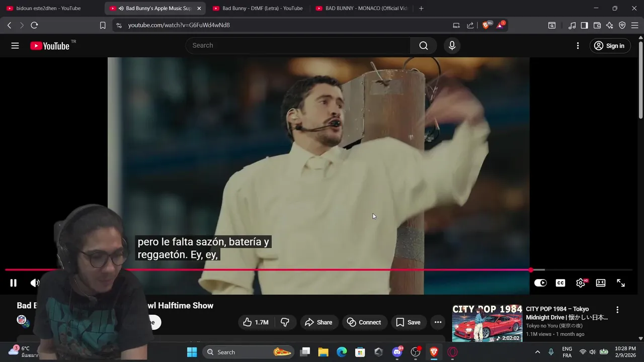Go to the YouTube home logo

[49, 46]
